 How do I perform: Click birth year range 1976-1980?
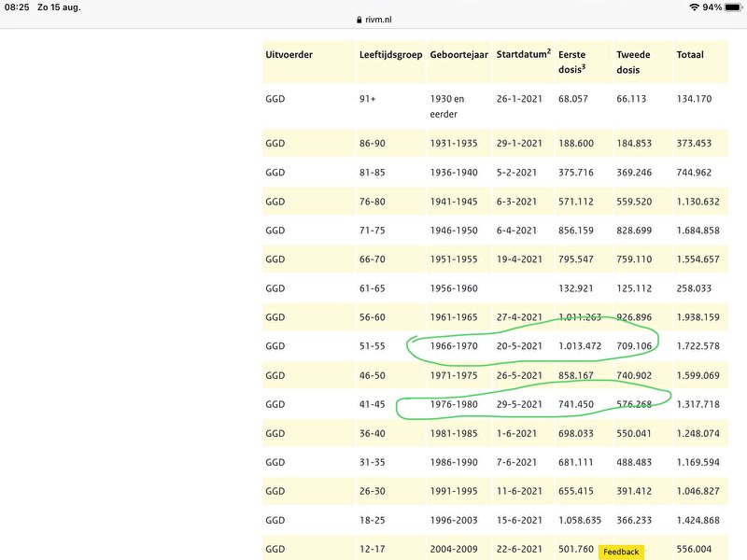coord(454,404)
